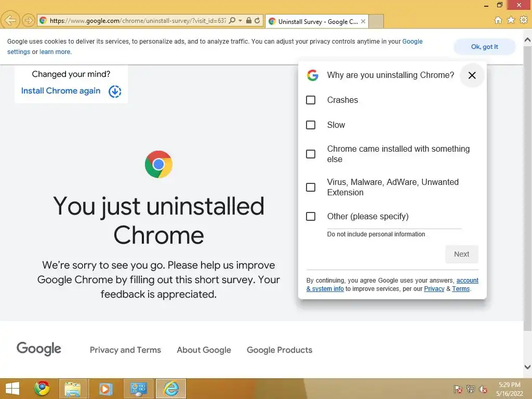The width and height of the screenshot is (532, 399).
Task: Close the Uninstall Survey tab
Action: click(363, 21)
